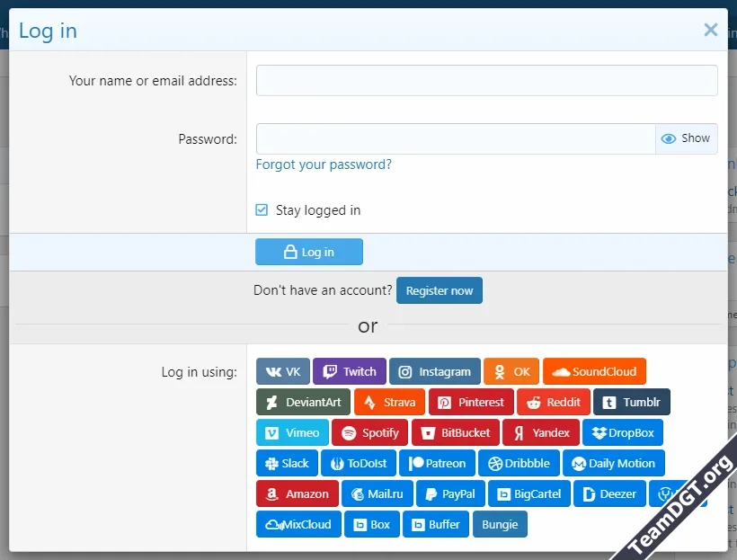Log in via Vimeo
Screen dimensions: 737x560
point(291,432)
